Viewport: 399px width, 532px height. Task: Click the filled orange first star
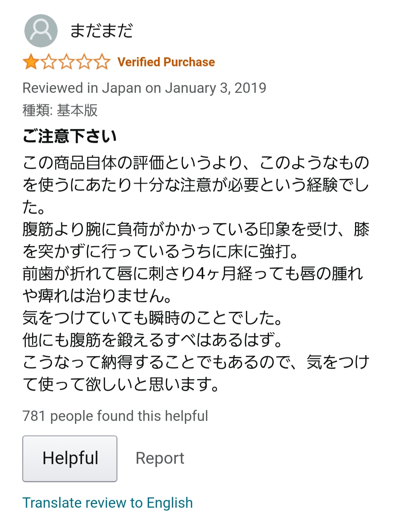click(31, 62)
